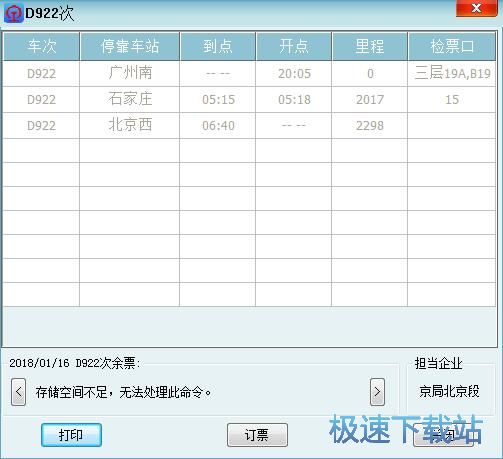This screenshot has width=503, height=459.
Task: Click departure time 20:05
Action: pyautogui.click(x=294, y=73)
